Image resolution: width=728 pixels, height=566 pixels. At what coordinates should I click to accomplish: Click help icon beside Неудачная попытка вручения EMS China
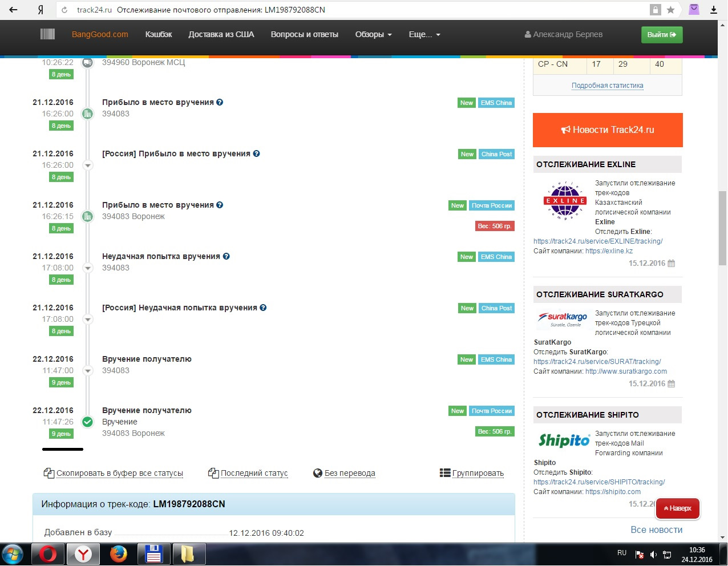pyautogui.click(x=226, y=256)
